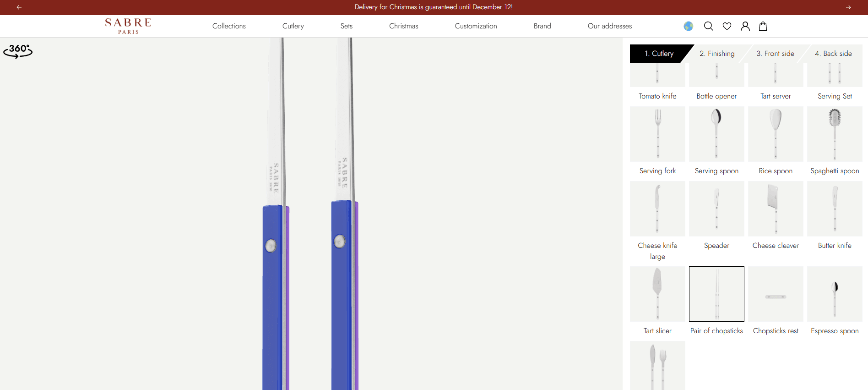Screen dimensions: 868x390
Task: Open the Customization menu item
Action: (476, 26)
